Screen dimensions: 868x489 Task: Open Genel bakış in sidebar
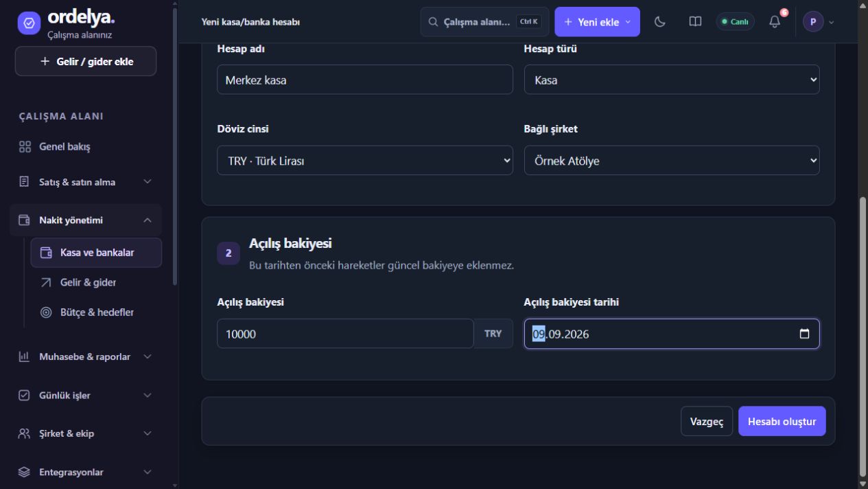click(86, 147)
